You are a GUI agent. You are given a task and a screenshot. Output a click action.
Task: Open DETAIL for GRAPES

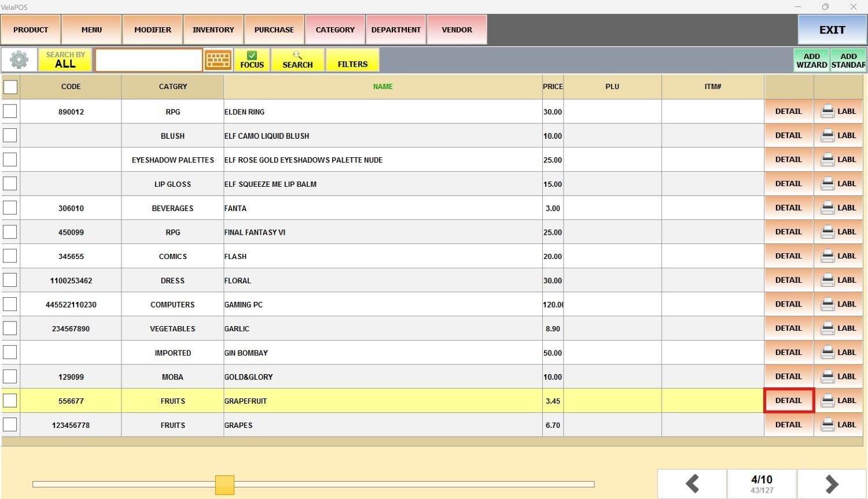[789, 424]
